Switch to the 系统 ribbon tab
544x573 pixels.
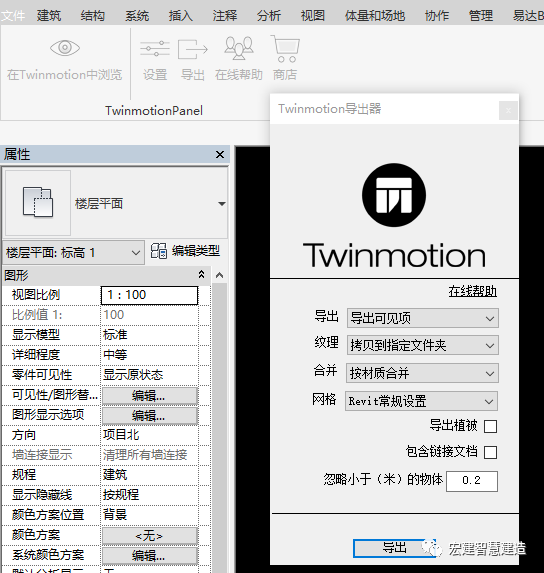point(137,16)
